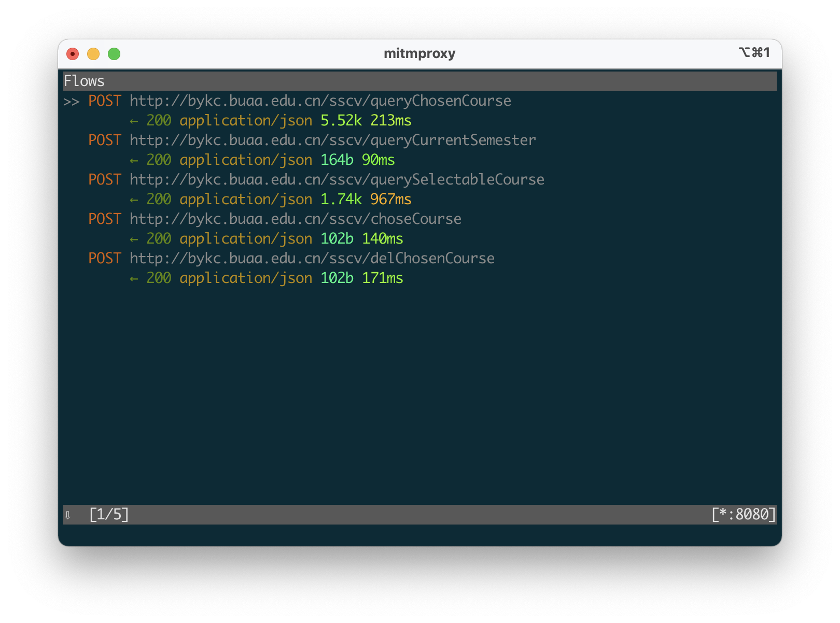
Task: Select the delChosenCourse request URL
Action: click(312, 259)
